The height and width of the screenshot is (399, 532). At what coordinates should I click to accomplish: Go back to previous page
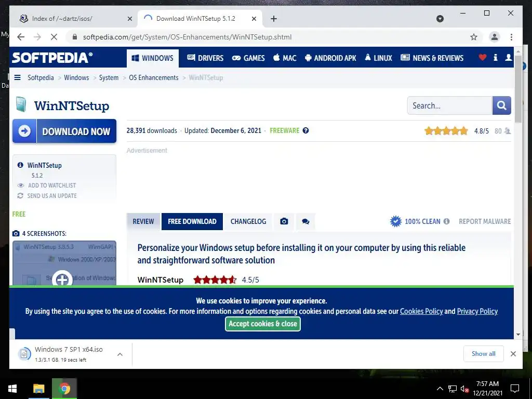[21, 37]
